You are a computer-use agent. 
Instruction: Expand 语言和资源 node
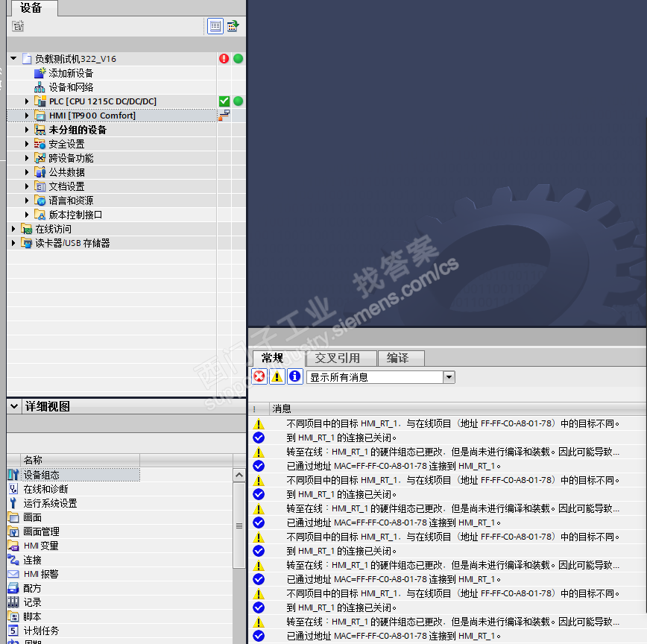(27, 201)
